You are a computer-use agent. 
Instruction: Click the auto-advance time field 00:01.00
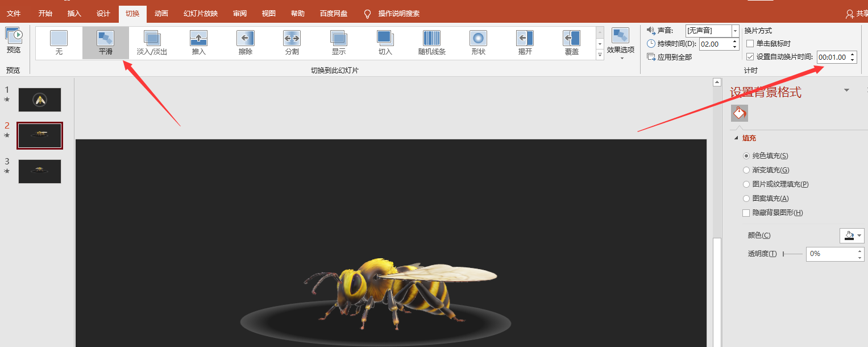(832, 57)
